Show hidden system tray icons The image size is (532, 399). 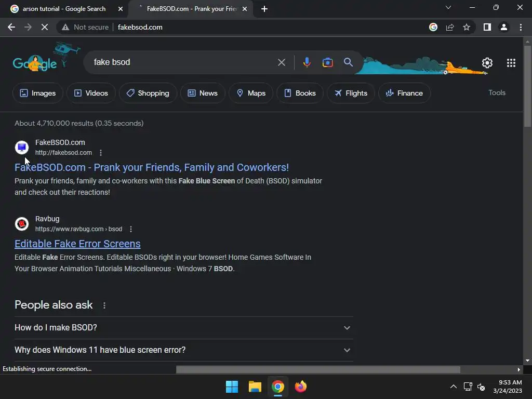click(453, 387)
